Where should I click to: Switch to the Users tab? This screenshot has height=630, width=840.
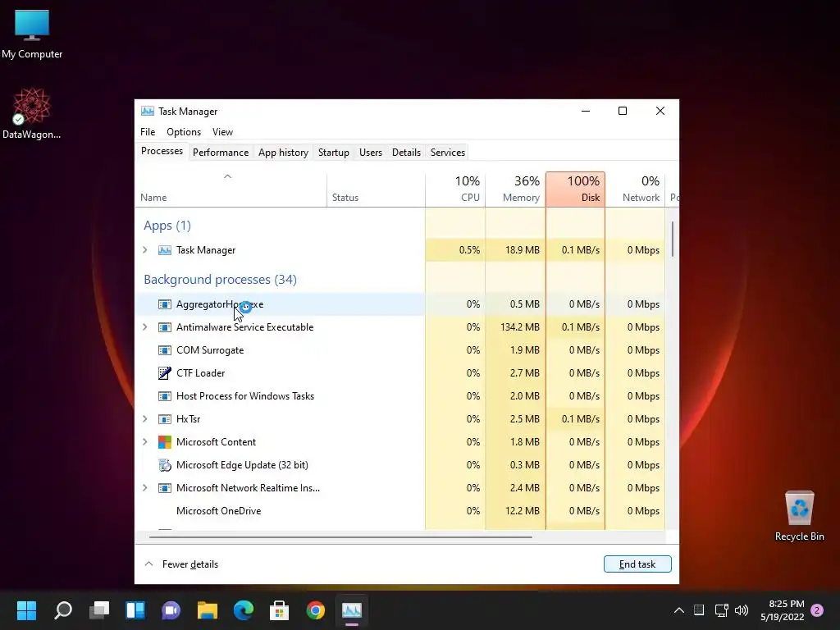point(371,153)
